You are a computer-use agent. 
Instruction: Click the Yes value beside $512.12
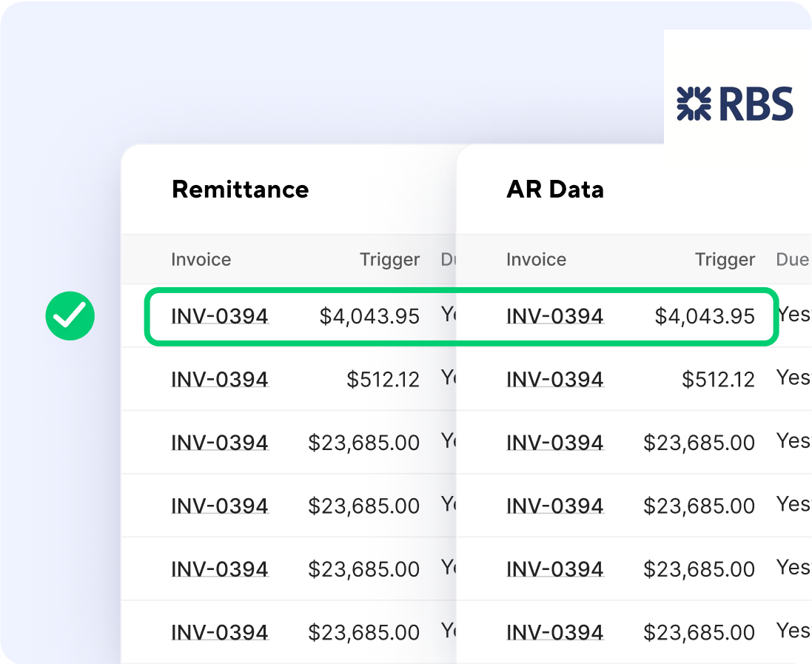(x=793, y=379)
